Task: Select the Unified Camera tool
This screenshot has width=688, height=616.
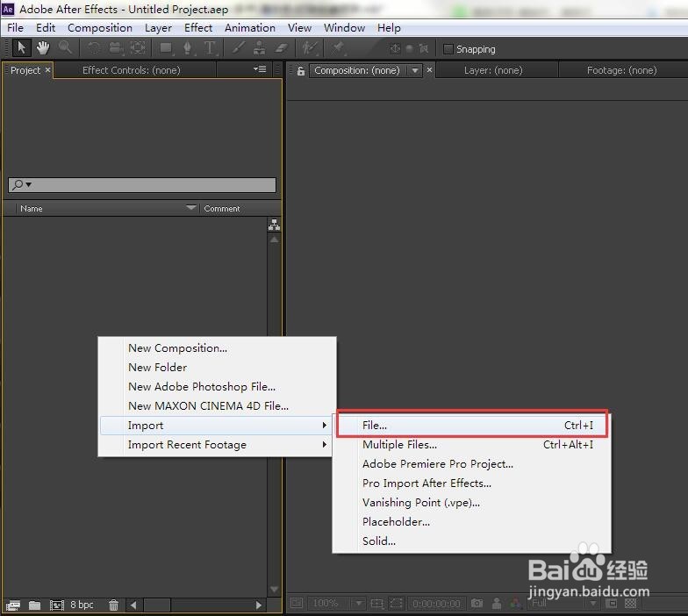Action: coord(116,47)
